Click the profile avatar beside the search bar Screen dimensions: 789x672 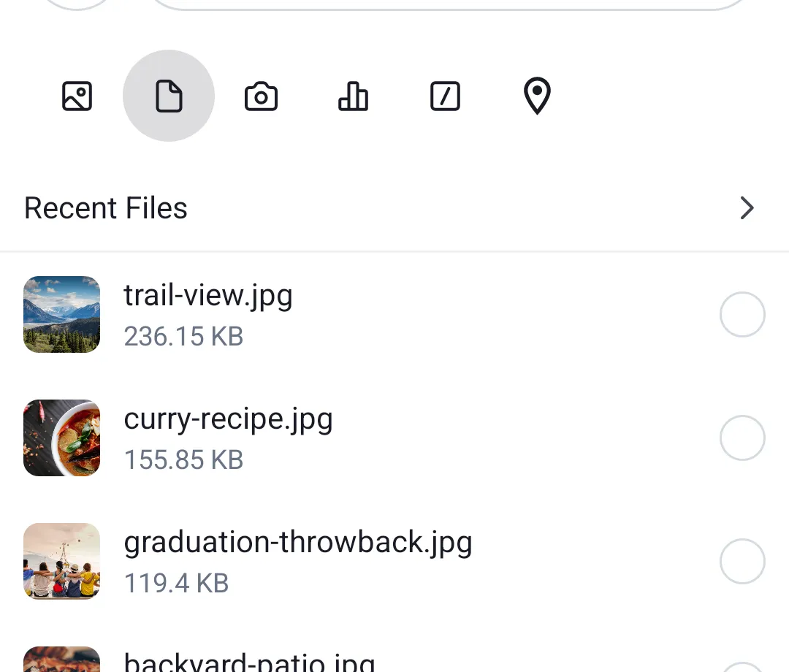click(76, 4)
